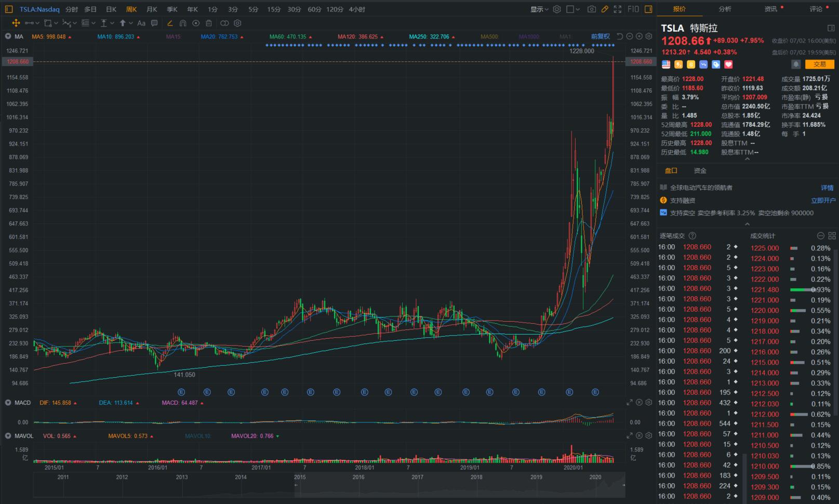This screenshot has height=504, width=839.
Task: Open MA indicator settings gear
Action: coord(648,36)
